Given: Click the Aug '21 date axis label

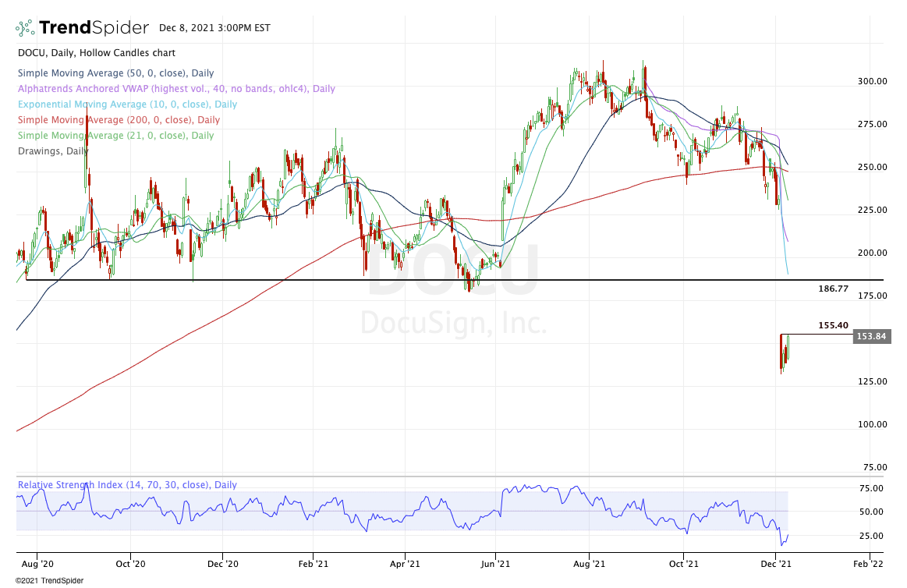Looking at the screenshot, I should point(589,564).
